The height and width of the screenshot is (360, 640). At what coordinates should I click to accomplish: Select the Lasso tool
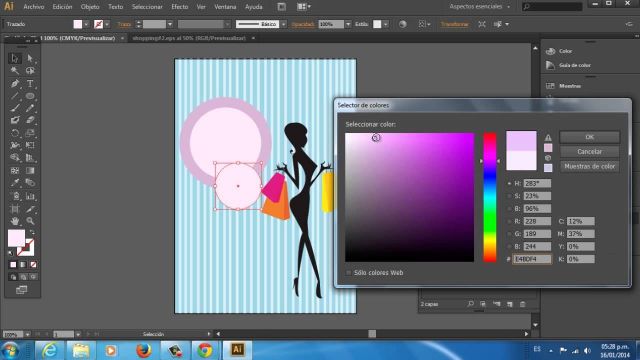(30, 71)
